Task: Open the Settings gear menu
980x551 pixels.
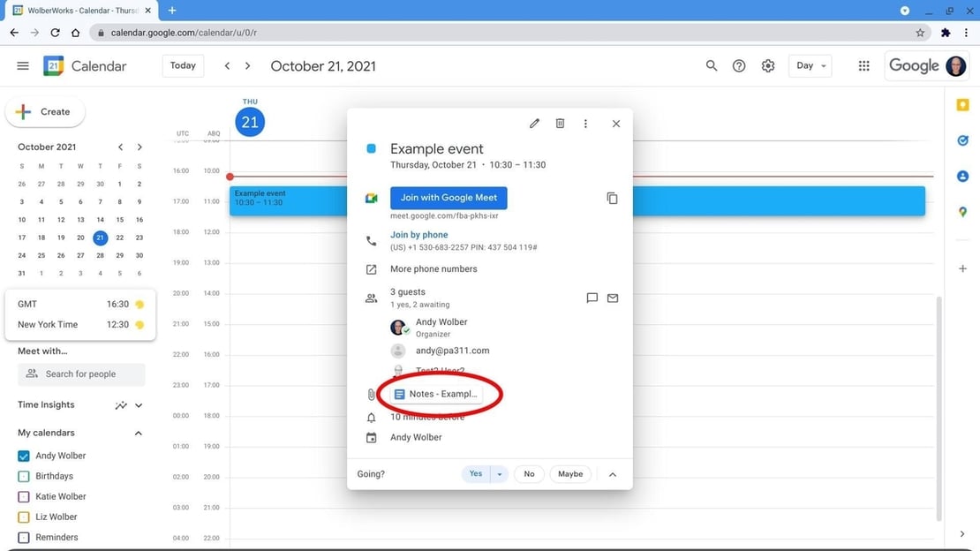Action: pos(768,66)
